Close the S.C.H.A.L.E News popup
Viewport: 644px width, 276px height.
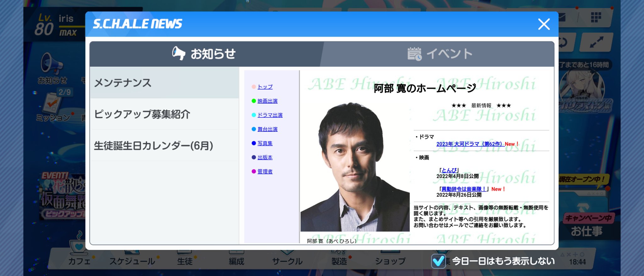[544, 24]
